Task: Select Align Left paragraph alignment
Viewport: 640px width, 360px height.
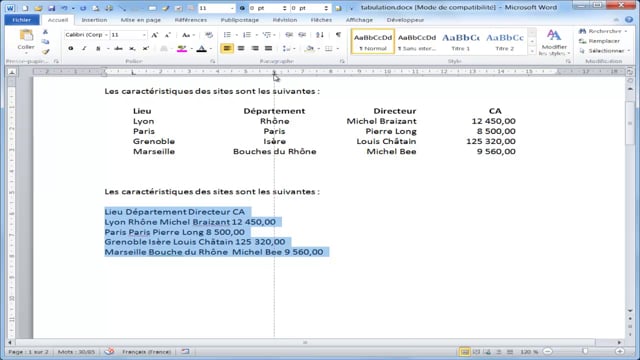Action: [x=227, y=49]
